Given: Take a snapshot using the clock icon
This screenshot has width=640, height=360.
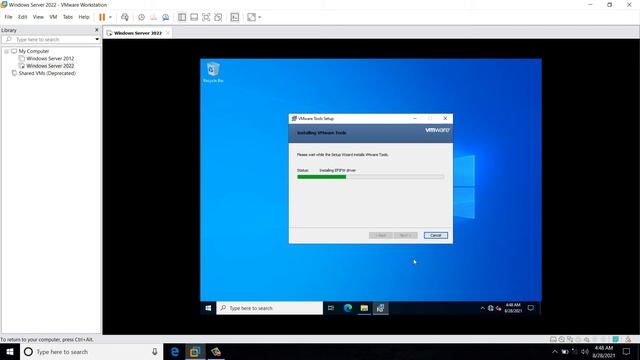Looking at the screenshot, I should (141, 17).
